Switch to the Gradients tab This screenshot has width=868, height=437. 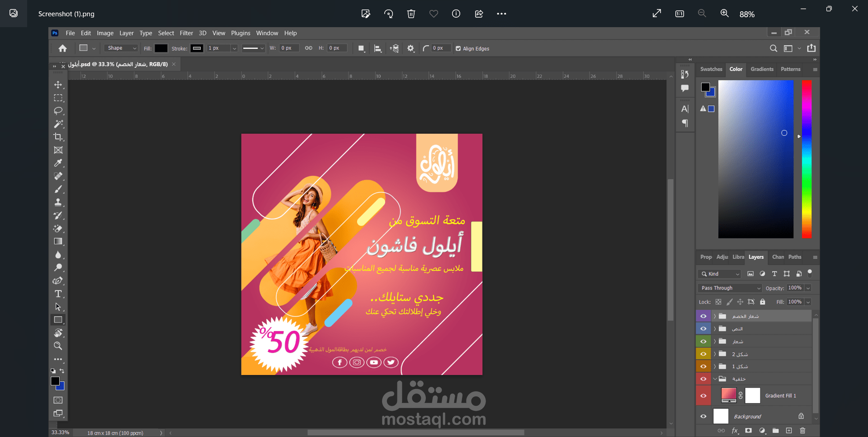[x=762, y=69]
